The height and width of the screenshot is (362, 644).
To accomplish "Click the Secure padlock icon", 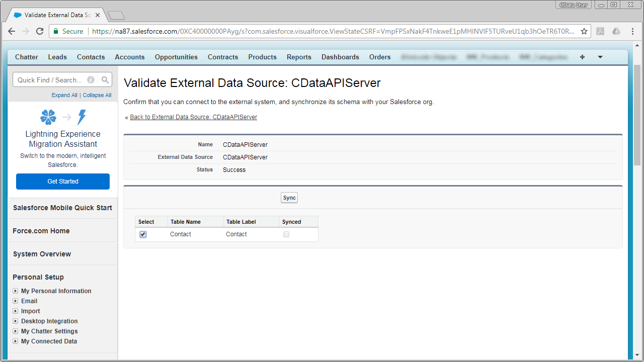I will tap(57, 31).
